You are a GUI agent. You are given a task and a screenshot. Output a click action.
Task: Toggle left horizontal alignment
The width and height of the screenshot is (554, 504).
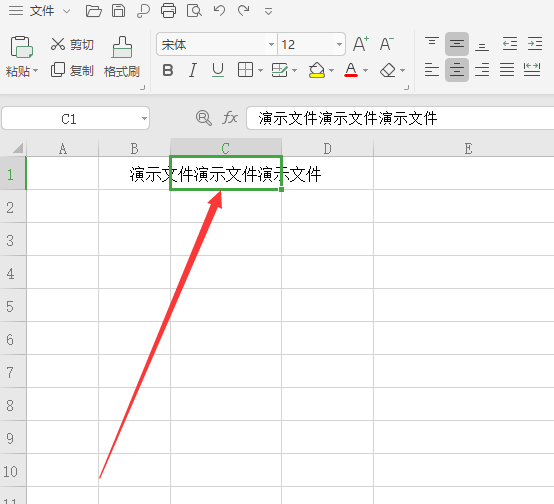tap(432, 70)
